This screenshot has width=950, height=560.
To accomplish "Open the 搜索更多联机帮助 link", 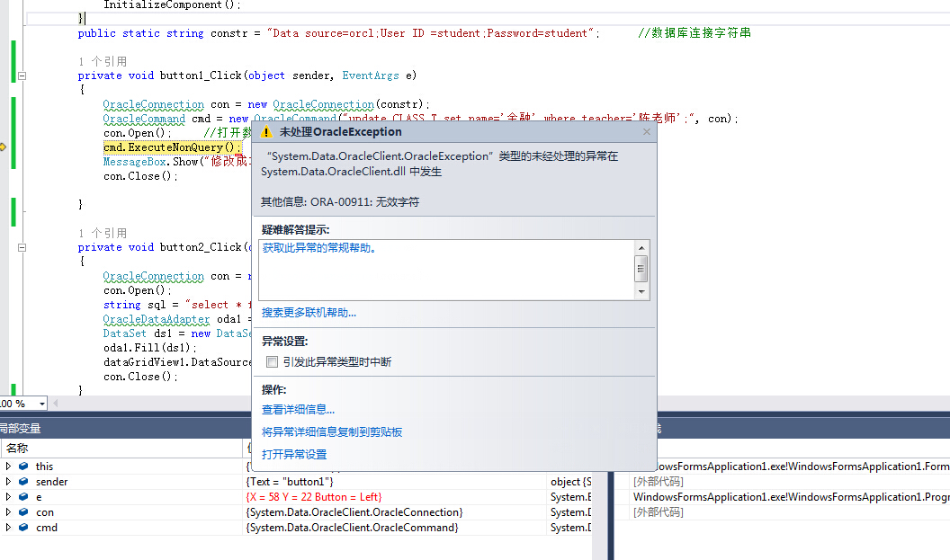I will 309,313.
